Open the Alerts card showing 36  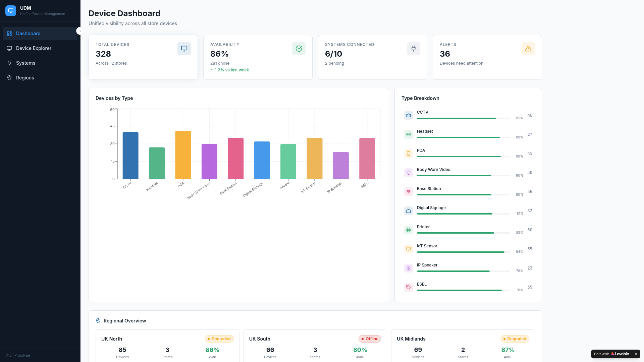point(487,57)
